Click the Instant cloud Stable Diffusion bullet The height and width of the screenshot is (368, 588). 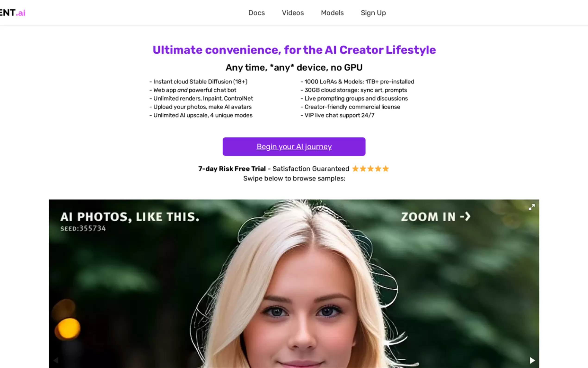tap(198, 82)
